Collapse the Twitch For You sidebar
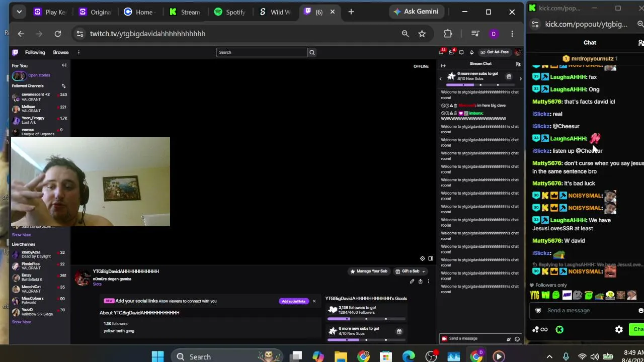644x362 pixels. pos(64,65)
